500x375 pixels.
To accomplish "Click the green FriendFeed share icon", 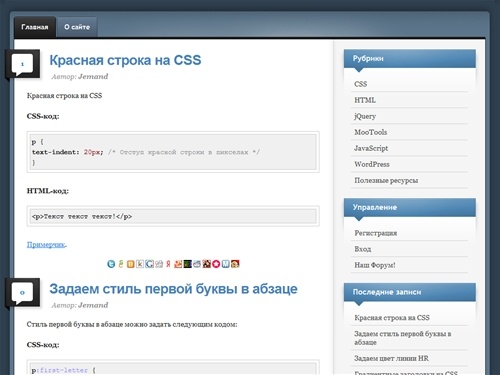I will [121, 264].
